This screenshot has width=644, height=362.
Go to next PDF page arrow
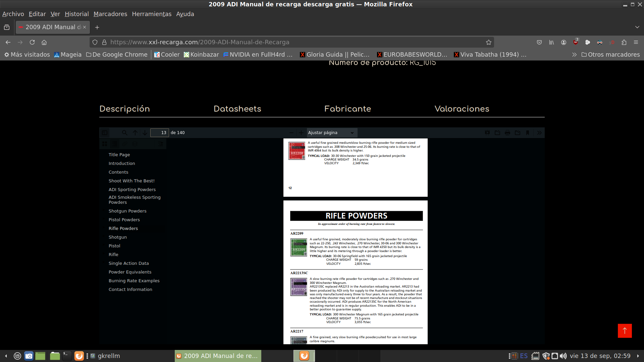[145, 133]
